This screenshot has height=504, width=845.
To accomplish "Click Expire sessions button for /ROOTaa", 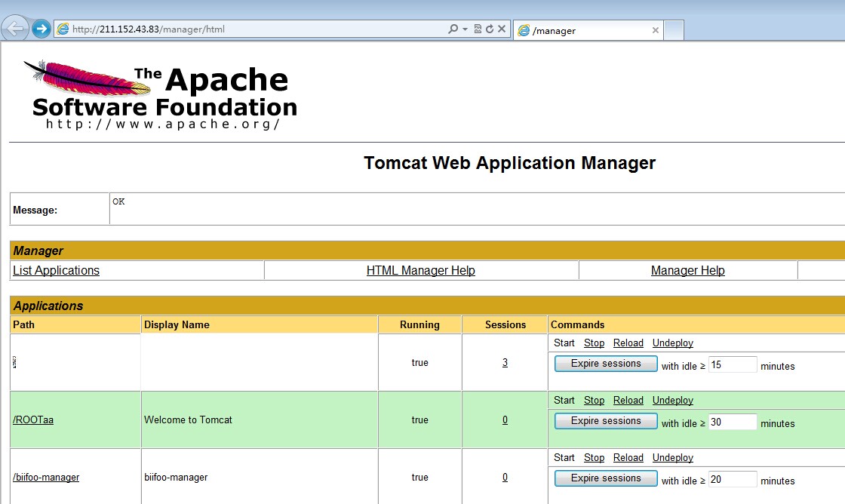I will tap(606, 420).
